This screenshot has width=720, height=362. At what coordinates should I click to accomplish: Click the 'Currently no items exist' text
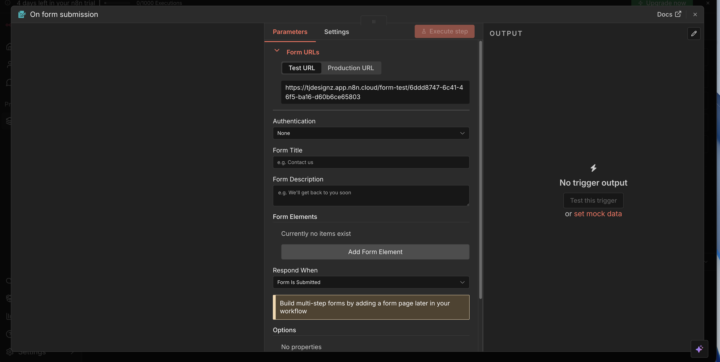click(316, 233)
